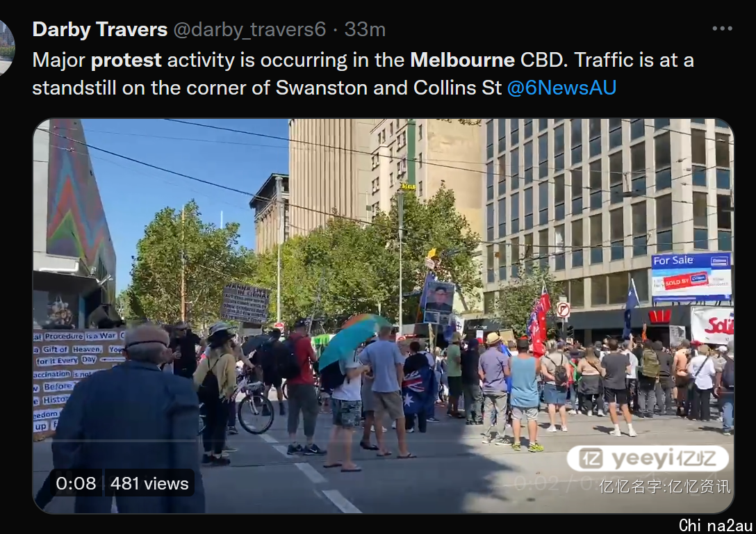Viewport: 756px width, 534px height.
Task: Play the Melbourne protest video
Action: pos(384,316)
